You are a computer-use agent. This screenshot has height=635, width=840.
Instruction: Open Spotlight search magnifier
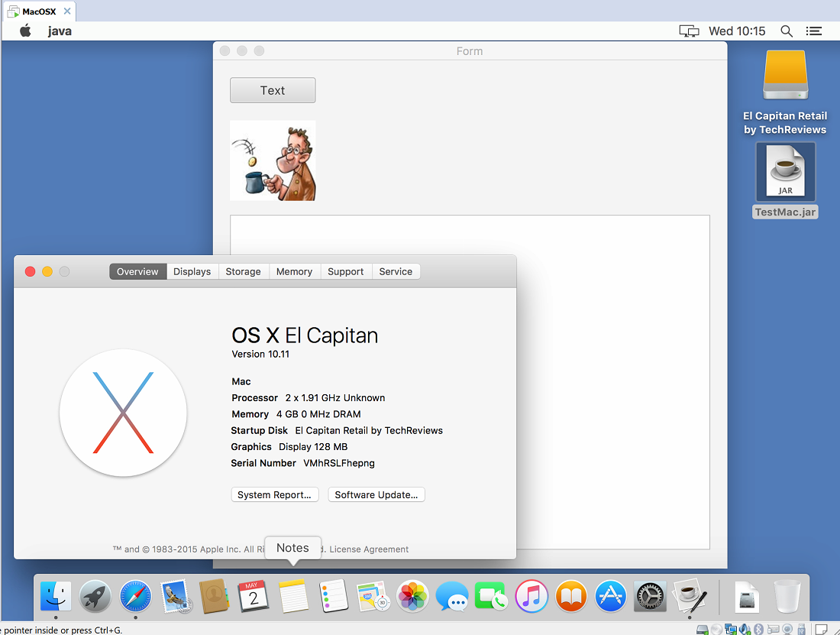(x=787, y=31)
